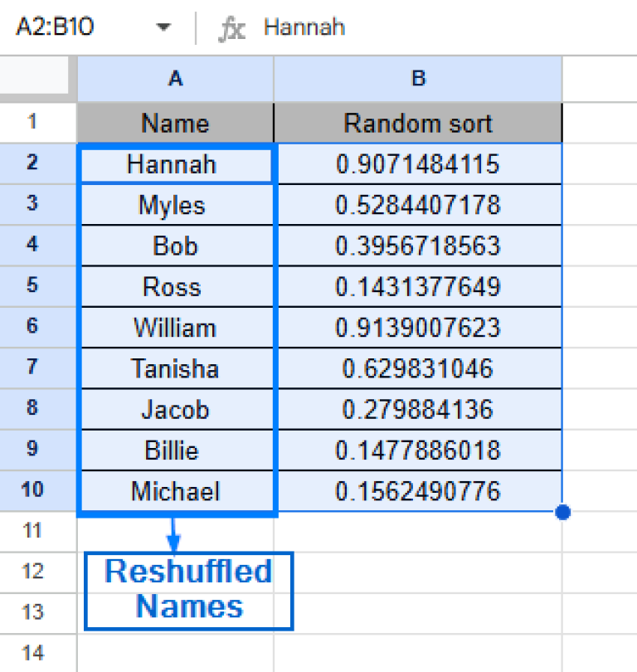The width and height of the screenshot is (637, 672).
Task: Click the select-all corner box
Action: (38, 78)
